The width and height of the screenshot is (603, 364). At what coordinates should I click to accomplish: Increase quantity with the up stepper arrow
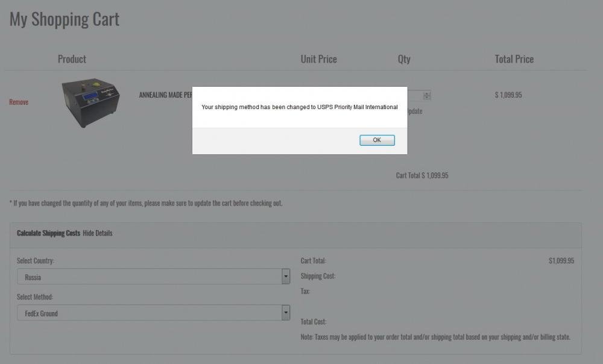pyautogui.click(x=427, y=93)
